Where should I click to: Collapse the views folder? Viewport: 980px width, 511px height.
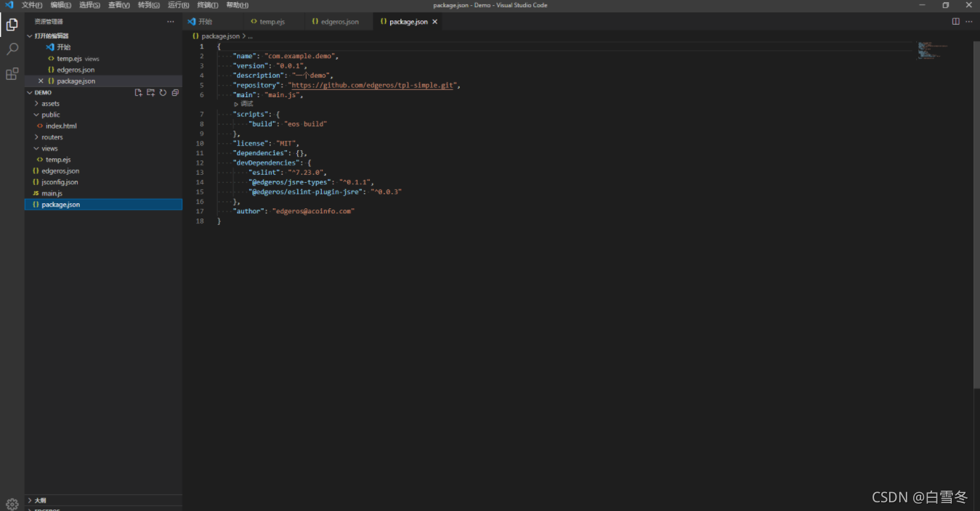(x=103, y=149)
